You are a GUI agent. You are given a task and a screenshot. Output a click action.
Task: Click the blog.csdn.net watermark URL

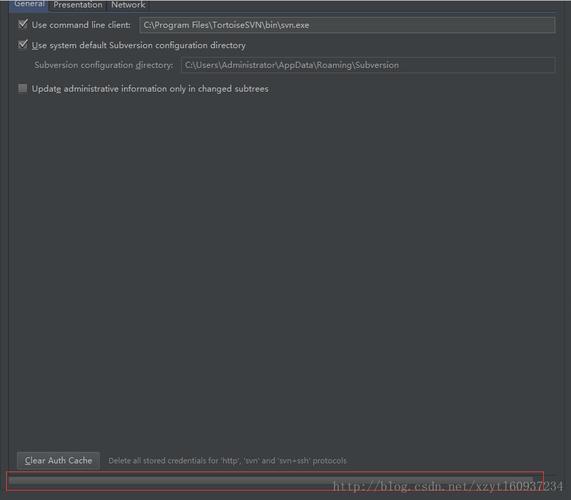point(448,486)
